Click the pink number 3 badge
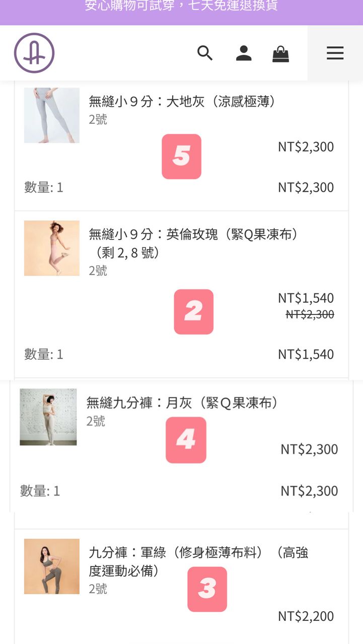The image size is (363, 644). [207, 589]
